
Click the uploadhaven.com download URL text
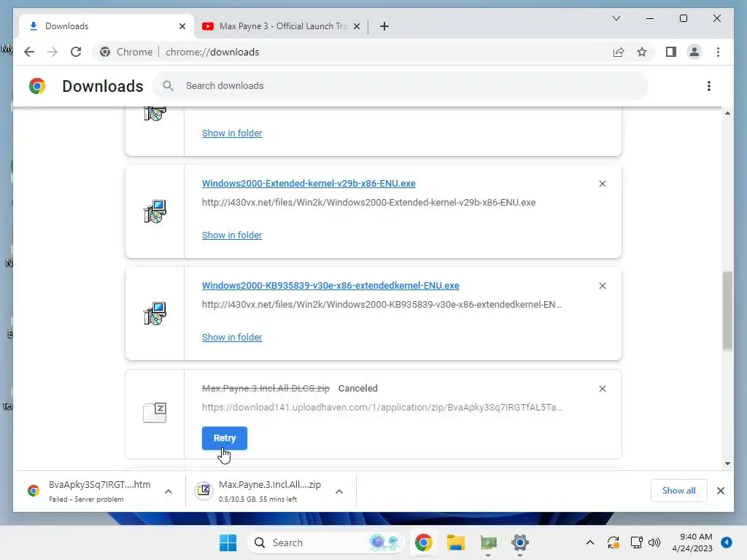point(382,407)
